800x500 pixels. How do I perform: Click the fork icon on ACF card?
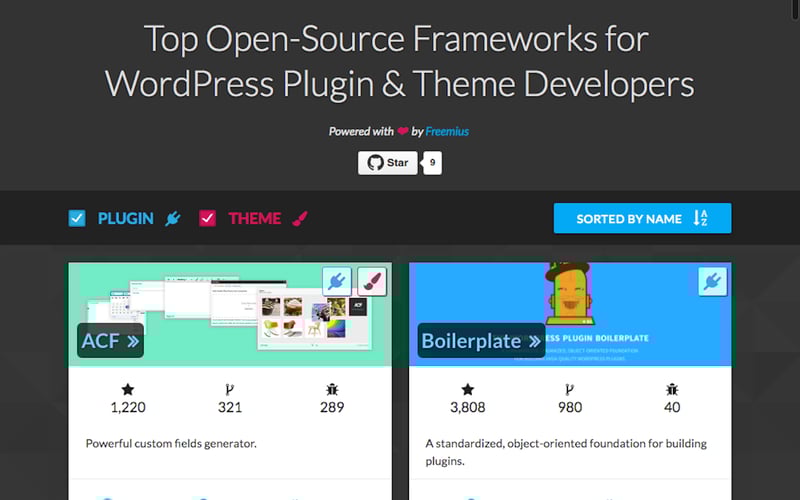(230, 390)
